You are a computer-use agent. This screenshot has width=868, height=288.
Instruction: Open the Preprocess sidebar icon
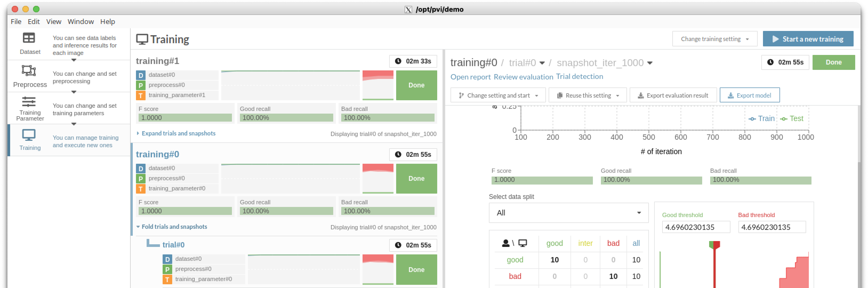pos(29,70)
